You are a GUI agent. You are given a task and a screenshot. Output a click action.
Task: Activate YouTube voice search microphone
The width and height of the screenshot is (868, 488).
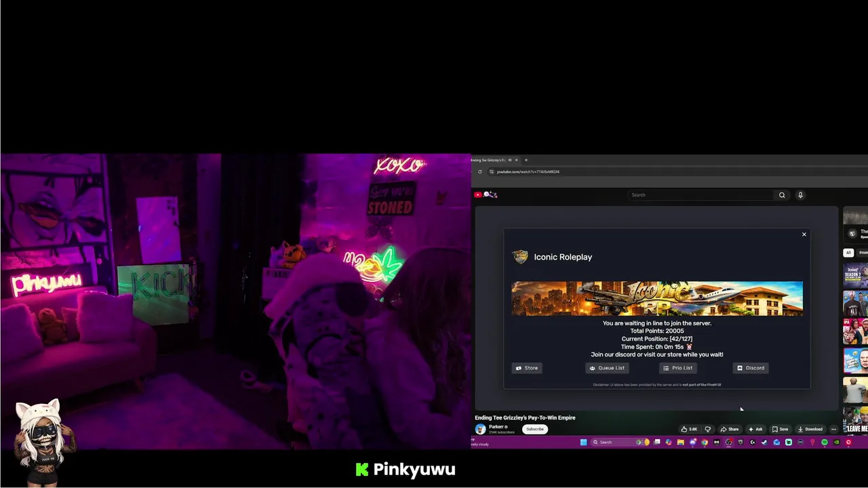coord(800,195)
